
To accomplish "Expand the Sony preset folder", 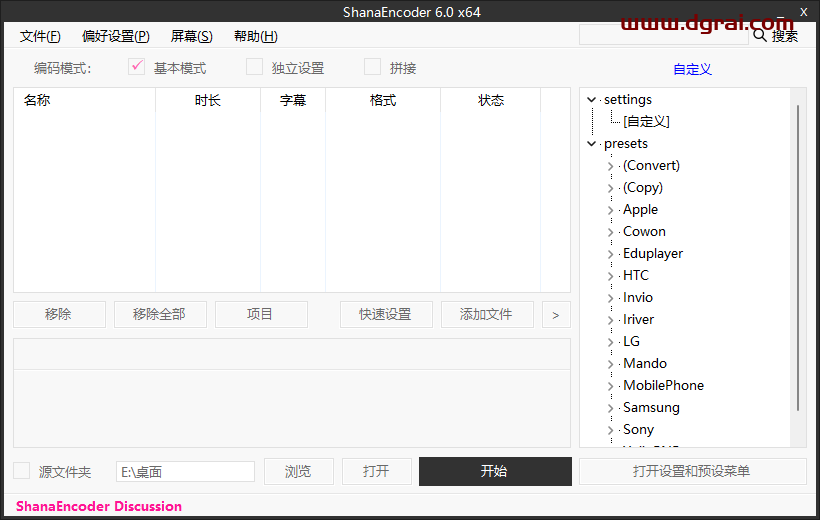I will tap(610, 429).
